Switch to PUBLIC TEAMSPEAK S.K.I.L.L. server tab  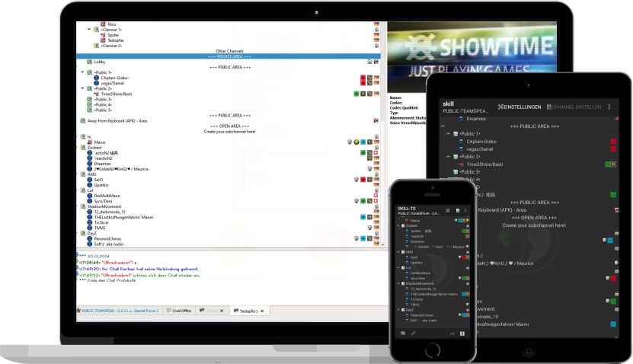118,311
